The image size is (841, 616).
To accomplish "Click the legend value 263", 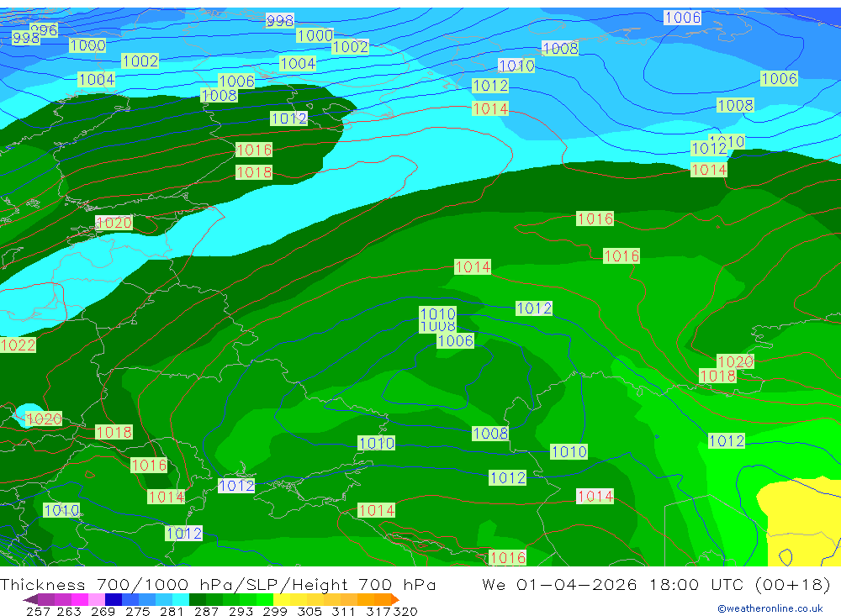I will 68,611.
